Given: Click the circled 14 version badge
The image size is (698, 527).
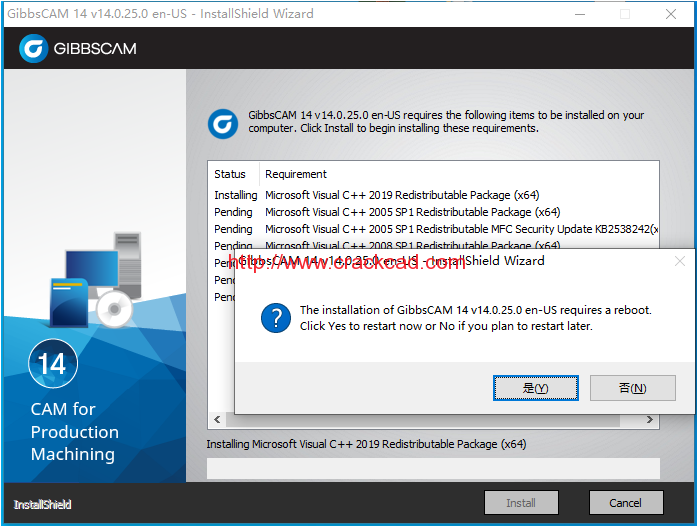Looking at the screenshot, I should click(x=53, y=363).
